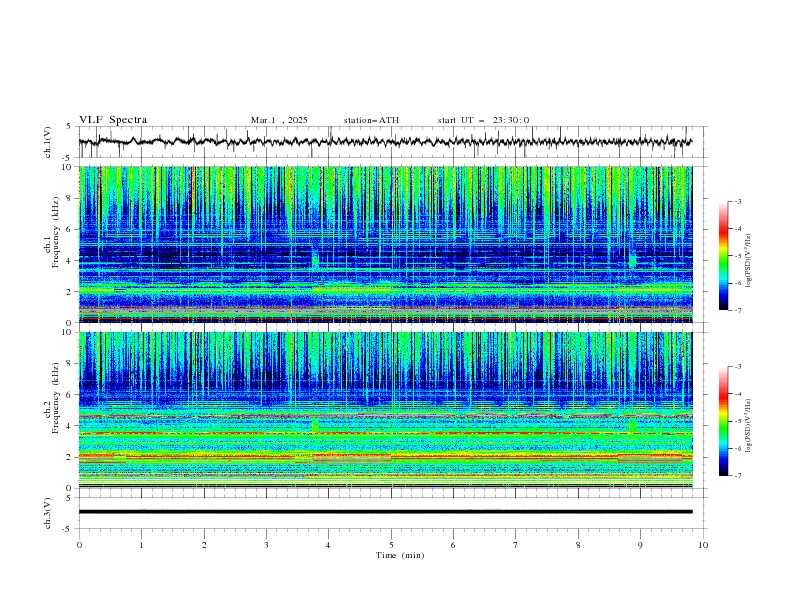Click the ch.2 PSD color scale bar
This screenshot has height=612, width=792.
point(723,421)
